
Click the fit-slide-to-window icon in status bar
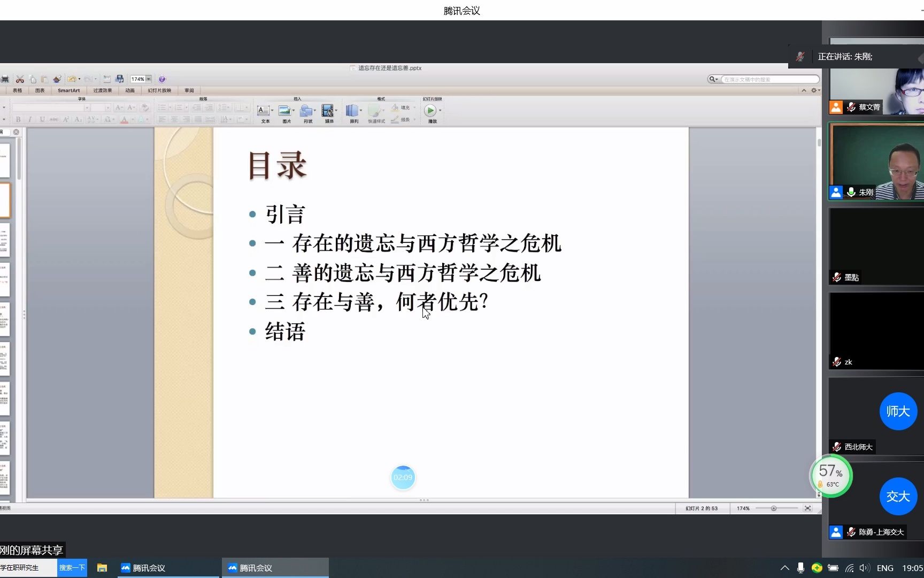[808, 508]
